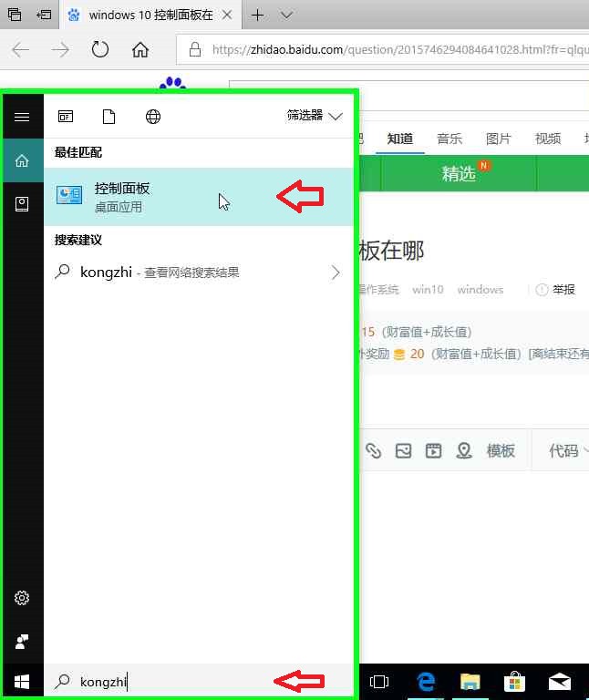The width and height of the screenshot is (589, 700).
Task: Open a new tab in Edge
Action: [x=258, y=15]
